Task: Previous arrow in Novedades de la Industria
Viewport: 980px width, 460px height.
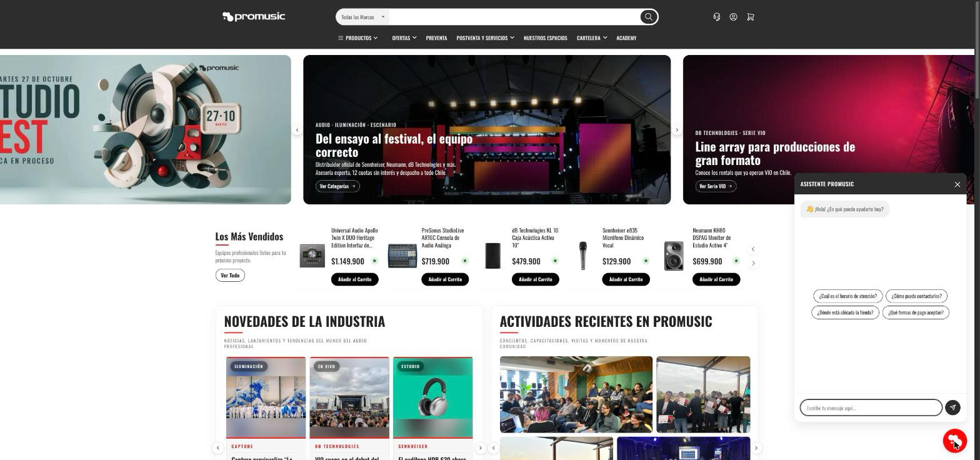Action: (x=217, y=447)
